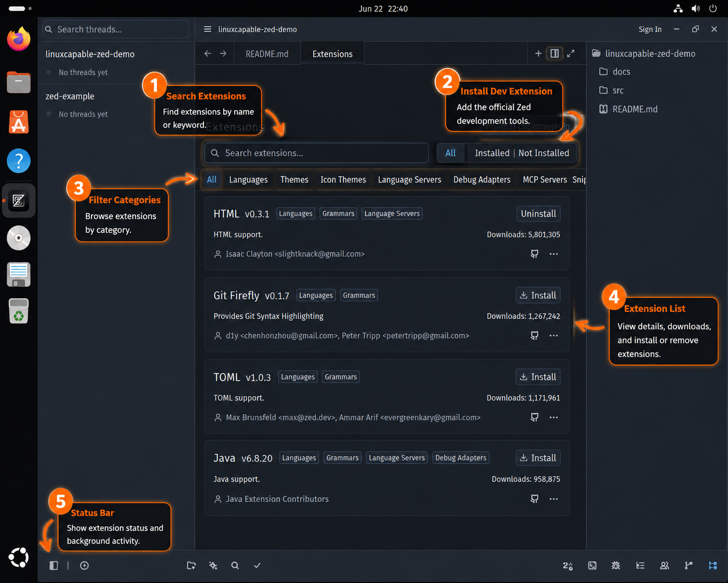
Task: Click the Search extensions input field
Action: pyautogui.click(x=317, y=153)
